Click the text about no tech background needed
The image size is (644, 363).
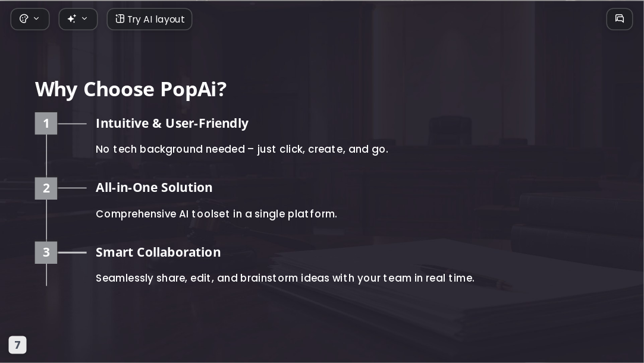point(242,149)
